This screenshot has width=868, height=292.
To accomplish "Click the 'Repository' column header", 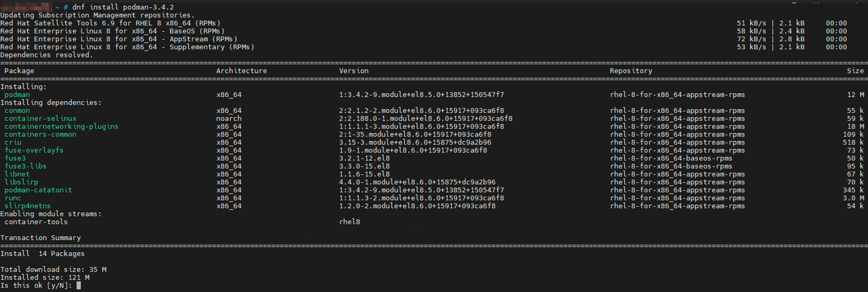I will (x=631, y=71).
